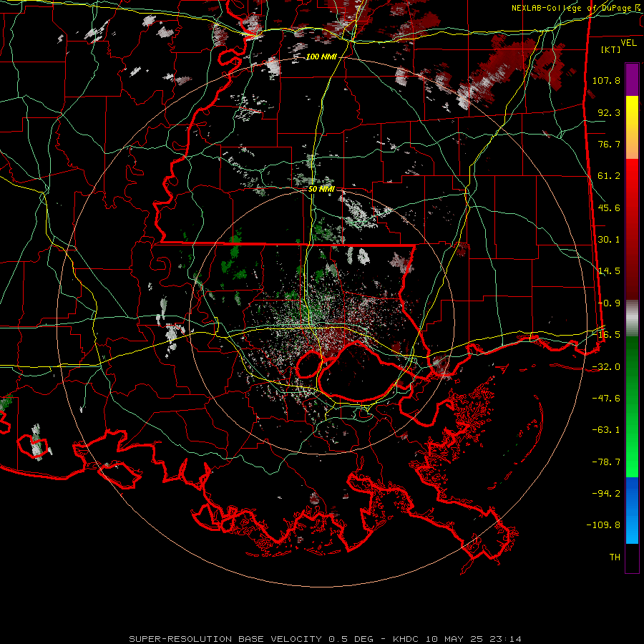Click the "TH" label below the scale

615,557
